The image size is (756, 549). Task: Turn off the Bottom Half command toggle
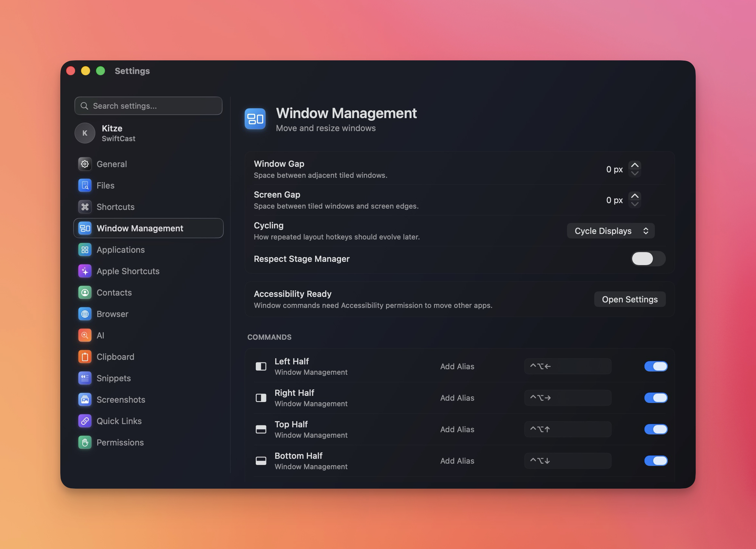click(x=656, y=461)
